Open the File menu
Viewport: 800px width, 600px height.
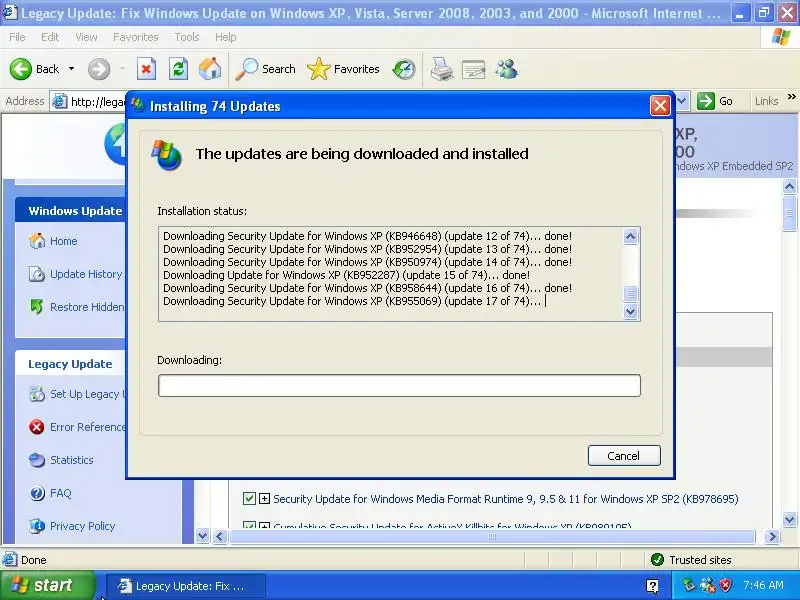coord(17,37)
